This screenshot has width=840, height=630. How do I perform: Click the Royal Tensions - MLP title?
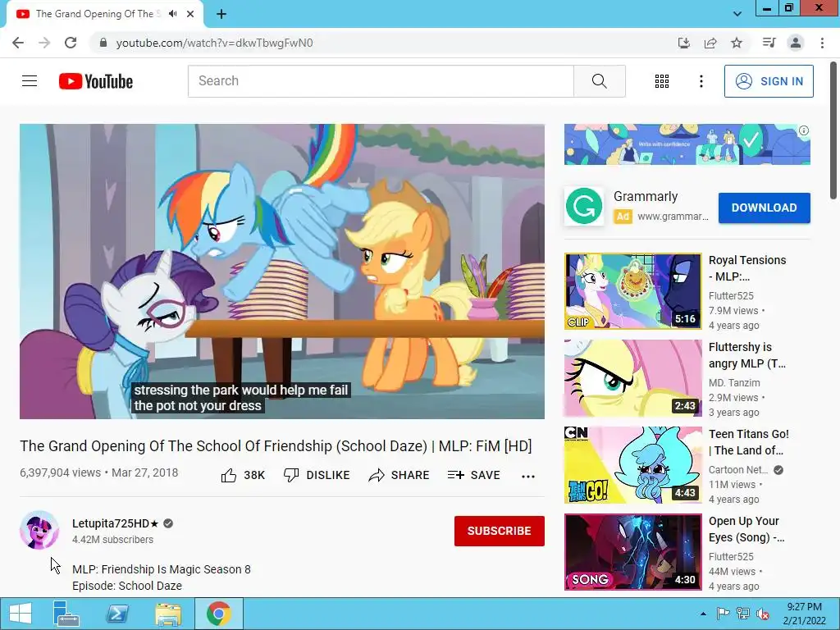(x=747, y=268)
